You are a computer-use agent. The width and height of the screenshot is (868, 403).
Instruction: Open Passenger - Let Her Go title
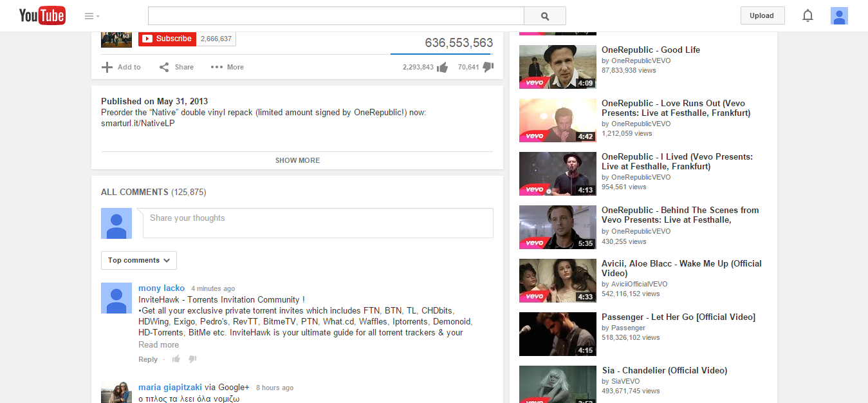[x=678, y=317]
